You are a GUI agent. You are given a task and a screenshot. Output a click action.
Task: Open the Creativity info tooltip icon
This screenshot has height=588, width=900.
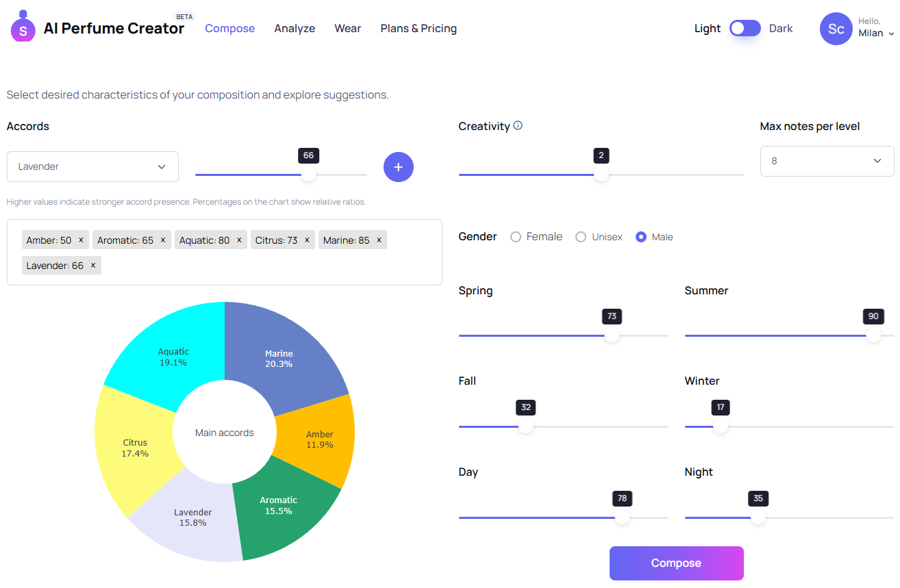coord(518,125)
